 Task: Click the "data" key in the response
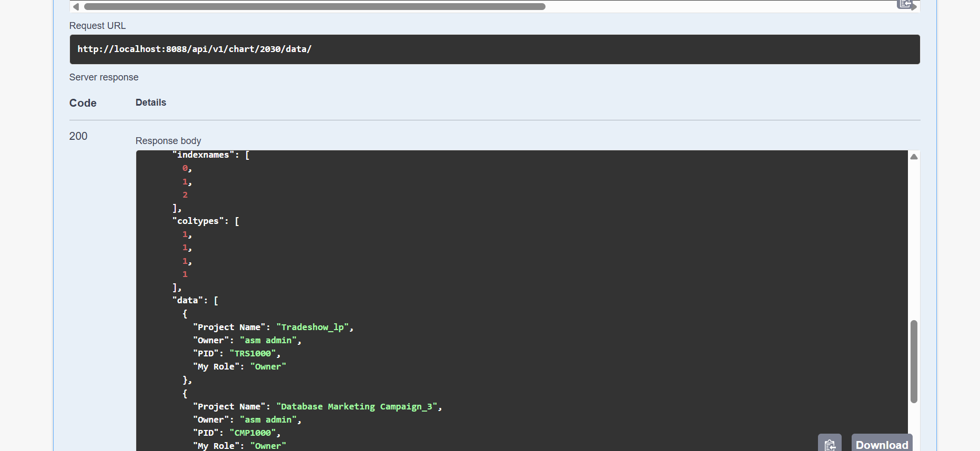[x=187, y=301]
